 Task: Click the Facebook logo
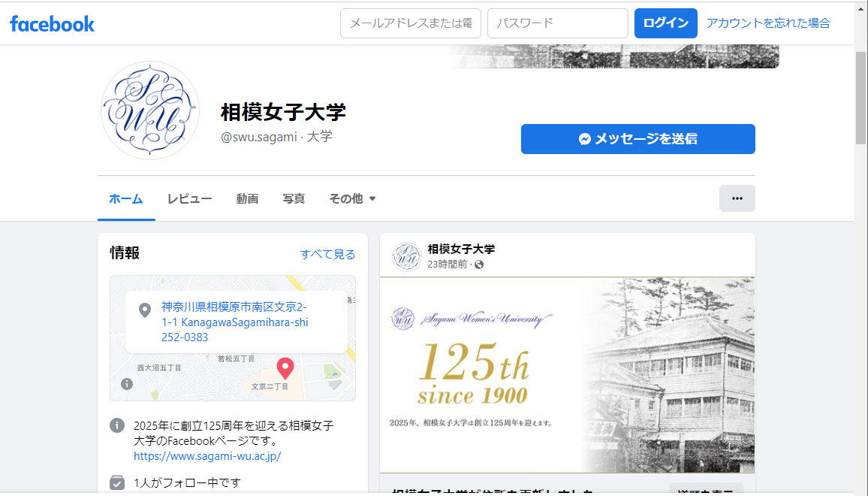52,23
